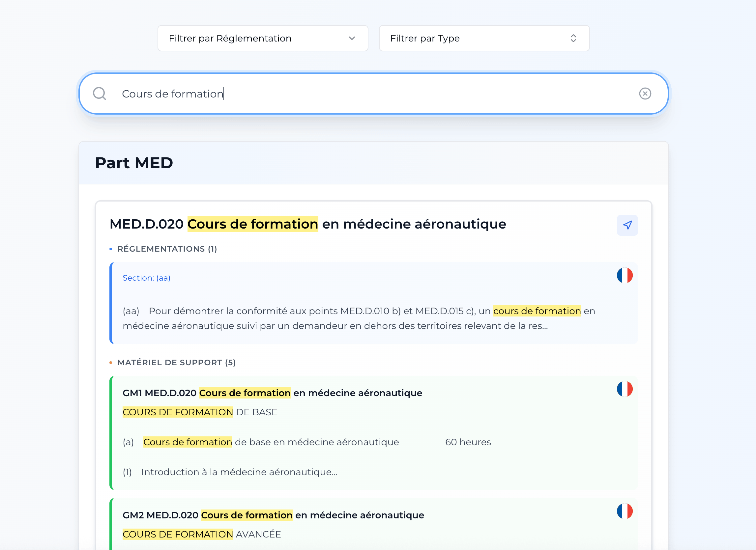Collapse the RÉGLEMENTATIONS (1) section
The width and height of the screenshot is (756, 550).
pos(167,249)
